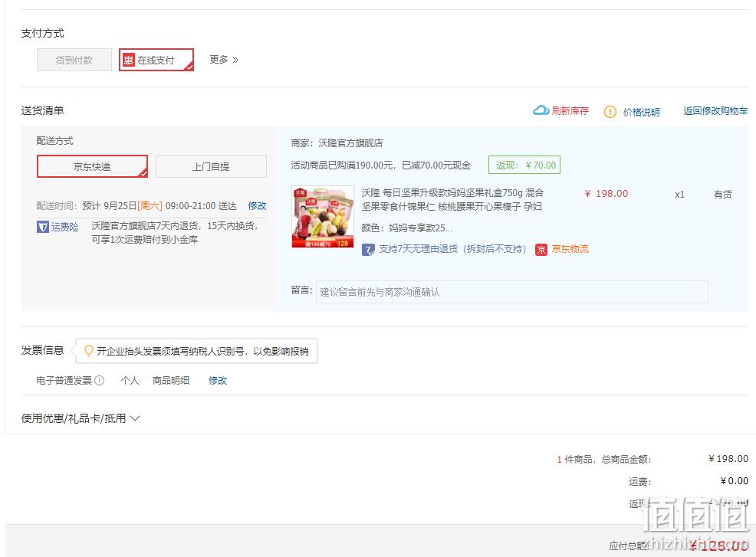Image resolution: width=756 pixels, height=557 pixels.
Task: Select 在线支付 payment option
Action: (156, 60)
